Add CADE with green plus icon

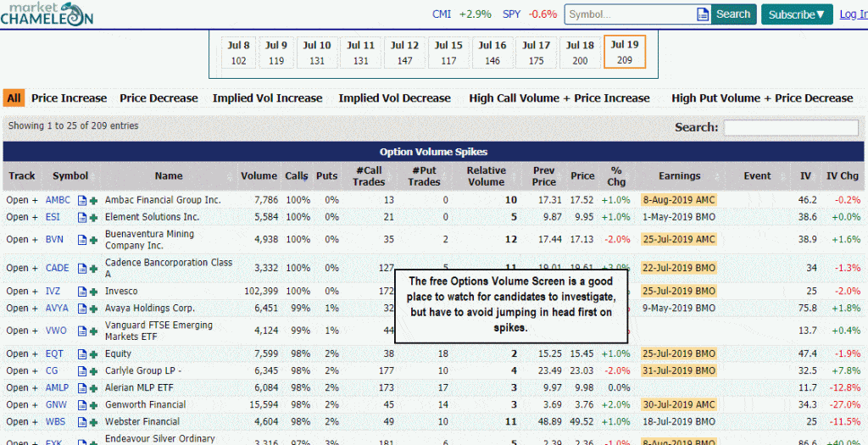93,269
